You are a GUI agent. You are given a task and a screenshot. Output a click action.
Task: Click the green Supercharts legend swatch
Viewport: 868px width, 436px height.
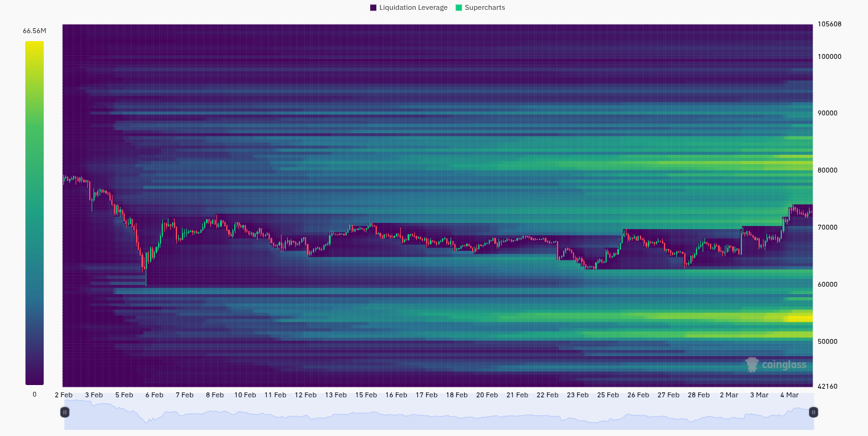(459, 7)
